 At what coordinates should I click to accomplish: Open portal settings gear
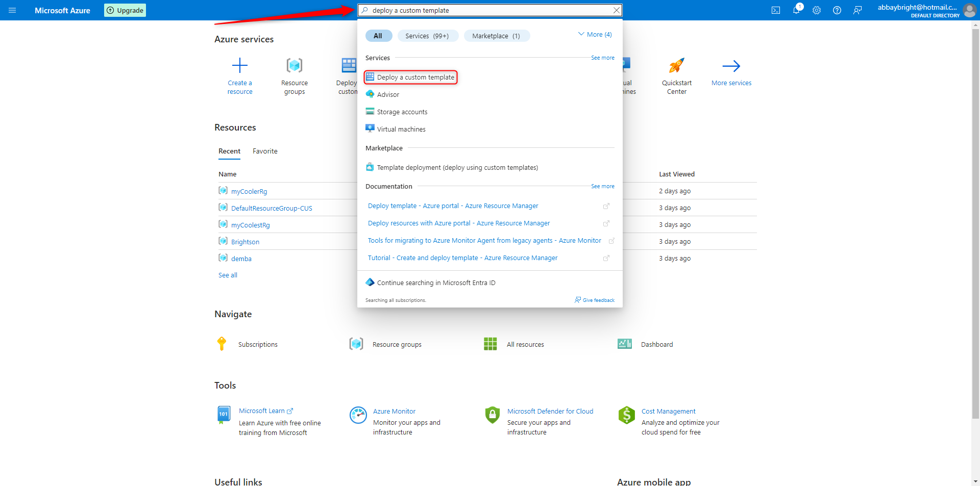(x=817, y=10)
